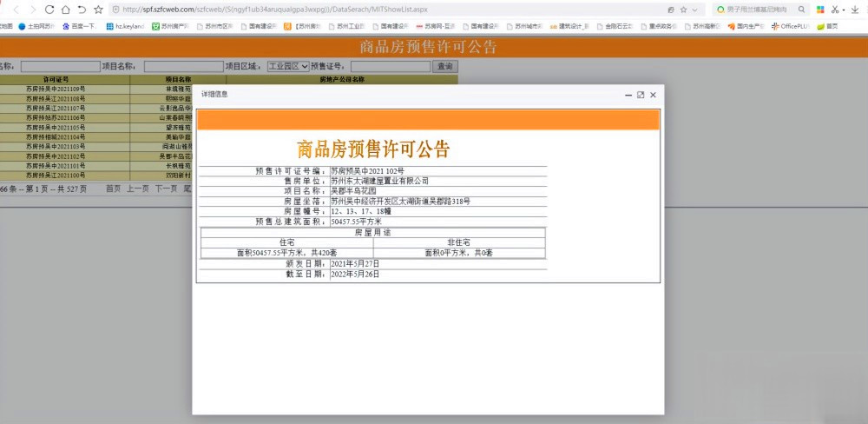Click the 预售证号 input field
This screenshot has width=868, height=424.
[390, 66]
